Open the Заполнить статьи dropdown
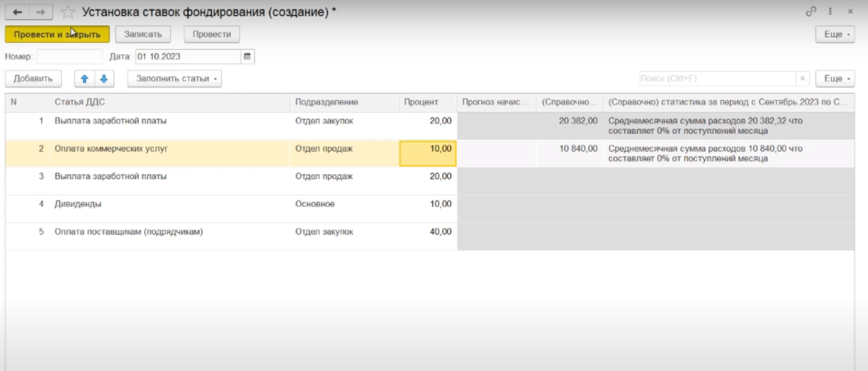This screenshot has height=371, width=868. (x=174, y=79)
